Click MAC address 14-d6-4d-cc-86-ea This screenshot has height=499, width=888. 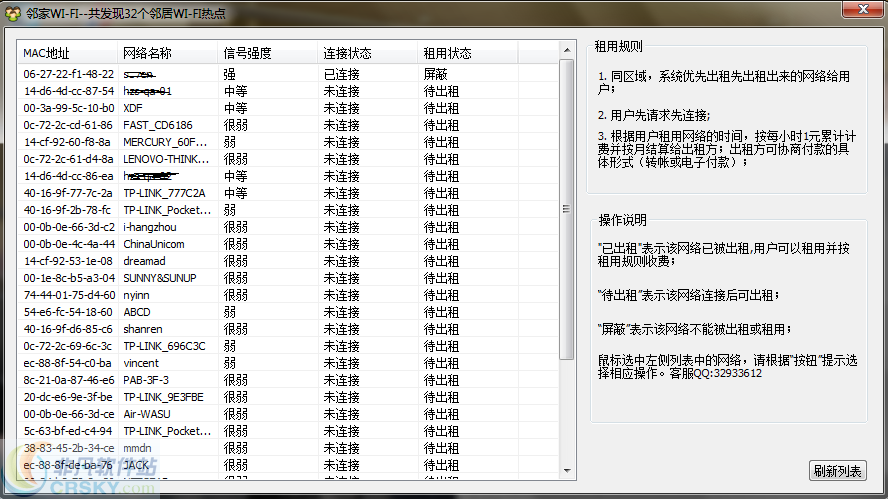coord(69,176)
